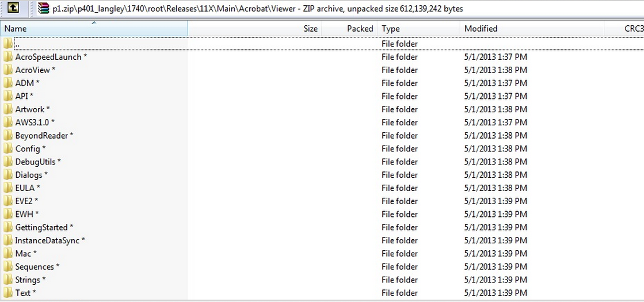Viewport: 644px width, 302px height.
Task: Click the WinRAR archive icon in path bar
Action: [x=43, y=9]
